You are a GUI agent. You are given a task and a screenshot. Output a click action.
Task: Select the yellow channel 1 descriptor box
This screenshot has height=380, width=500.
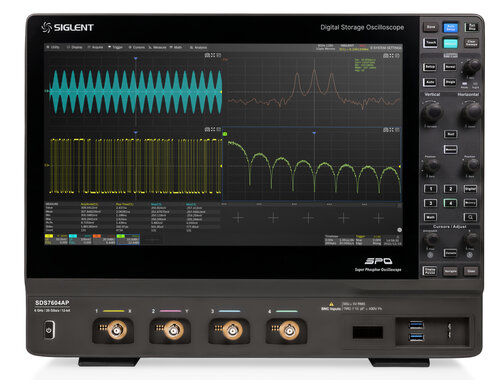(56, 239)
